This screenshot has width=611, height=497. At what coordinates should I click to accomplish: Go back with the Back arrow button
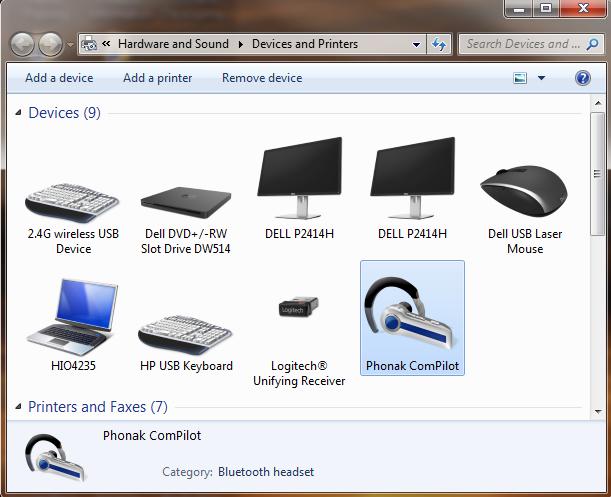point(22,44)
